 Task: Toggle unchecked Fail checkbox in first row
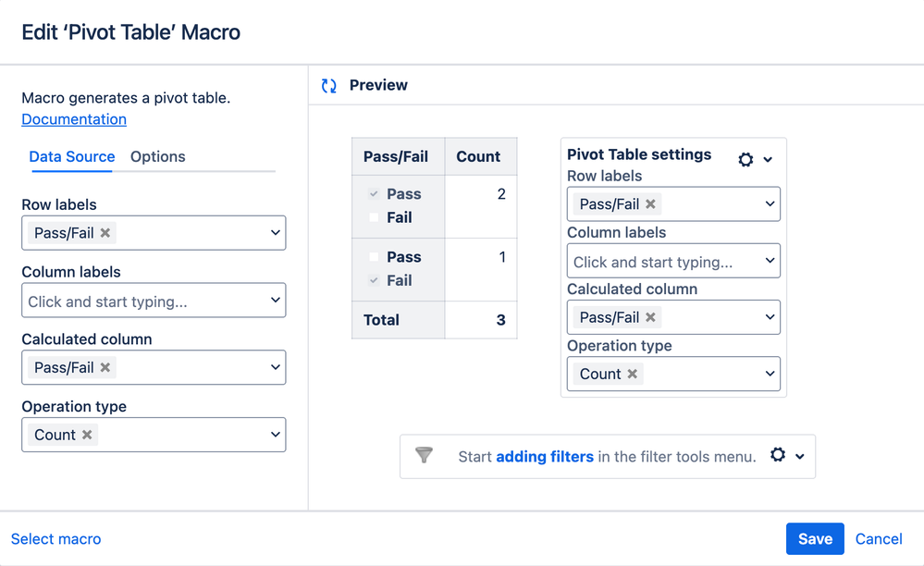coord(374,217)
